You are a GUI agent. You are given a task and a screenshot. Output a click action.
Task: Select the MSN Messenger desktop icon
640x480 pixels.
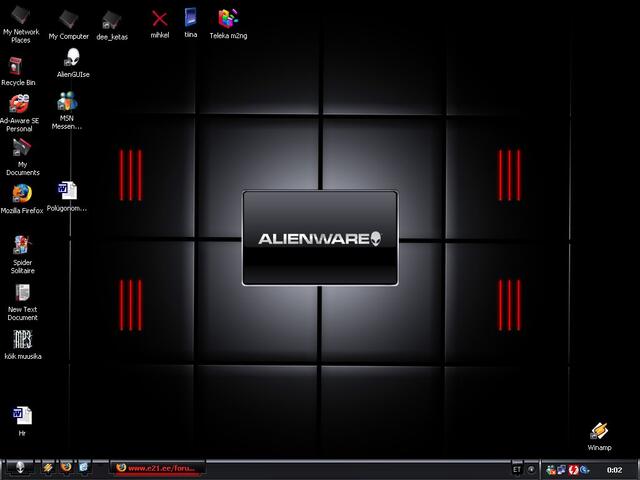[x=67, y=111]
